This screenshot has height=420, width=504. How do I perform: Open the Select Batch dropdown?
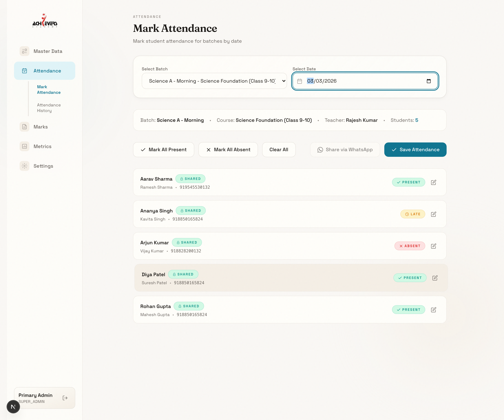pyautogui.click(x=214, y=81)
